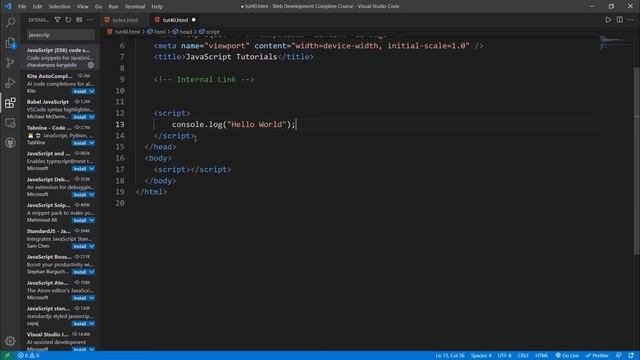Open install dropdown for JavaScript Atom grammar
The width and height of the screenshot is (640, 360).
click(x=92, y=298)
